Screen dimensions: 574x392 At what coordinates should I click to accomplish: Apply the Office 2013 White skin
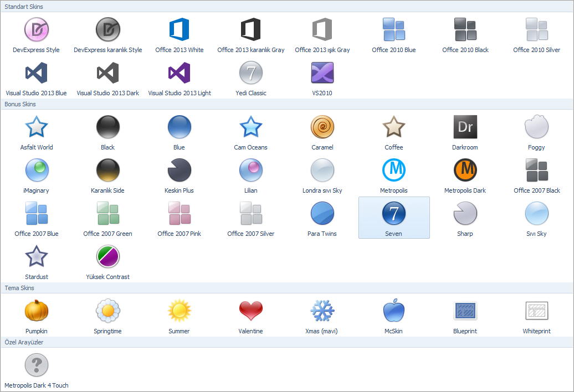tap(180, 35)
